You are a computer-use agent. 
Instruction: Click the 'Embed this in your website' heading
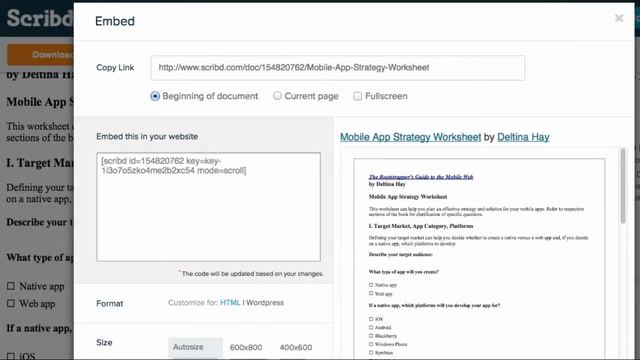(x=147, y=137)
